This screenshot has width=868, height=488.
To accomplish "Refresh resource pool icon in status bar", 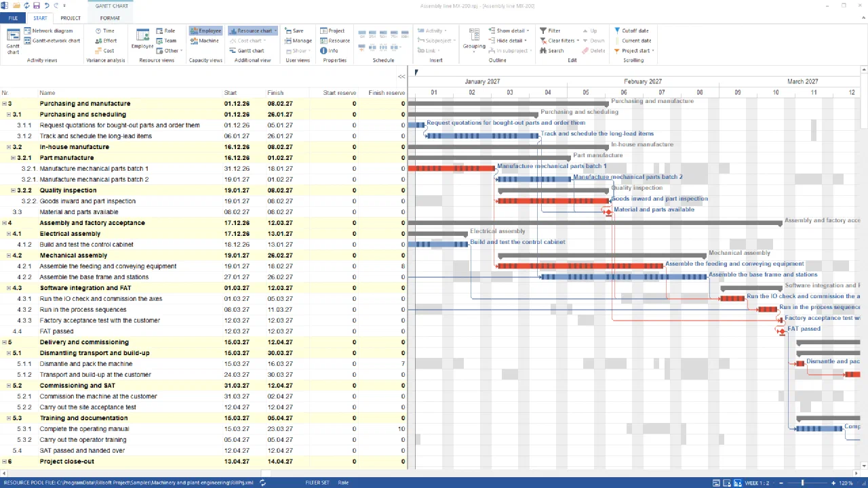I will 262,483.
